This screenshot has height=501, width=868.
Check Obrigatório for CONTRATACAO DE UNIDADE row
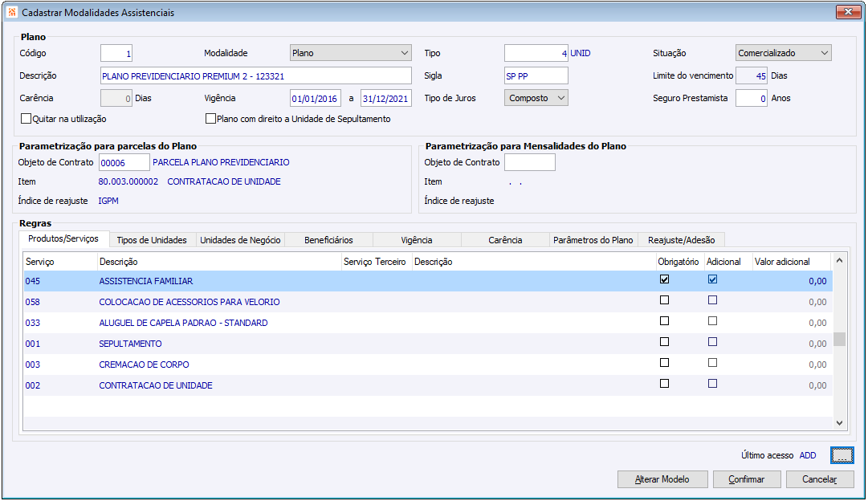664,384
